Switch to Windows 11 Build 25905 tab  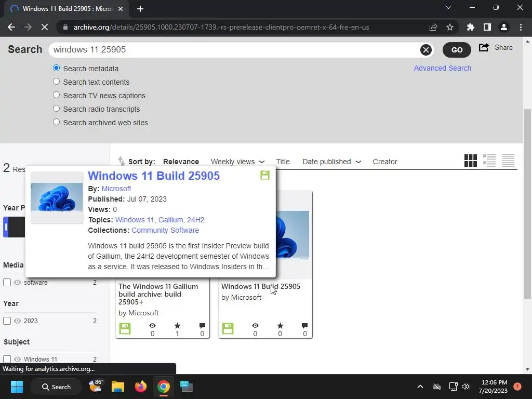pos(66,9)
